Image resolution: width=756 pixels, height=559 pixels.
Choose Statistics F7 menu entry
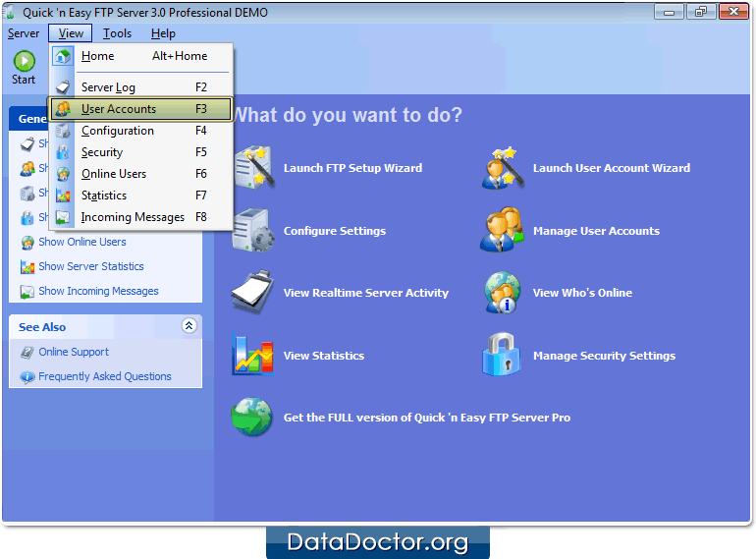click(141, 196)
